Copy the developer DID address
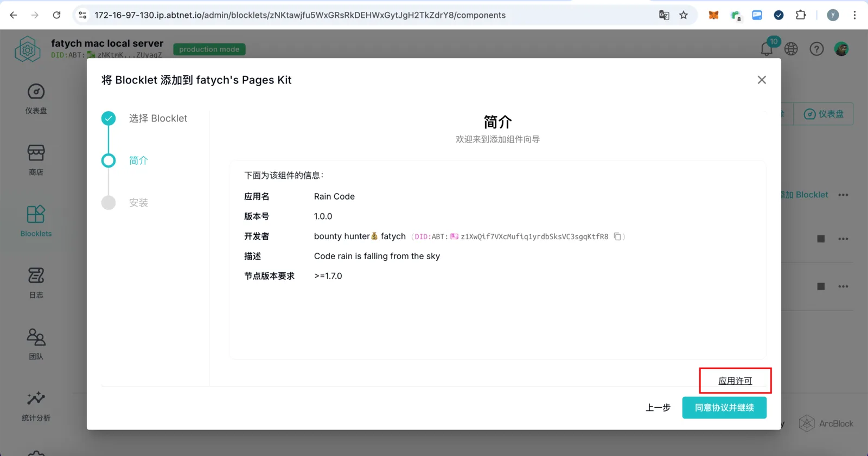Image resolution: width=868 pixels, height=456 pixels. (617, 236)
